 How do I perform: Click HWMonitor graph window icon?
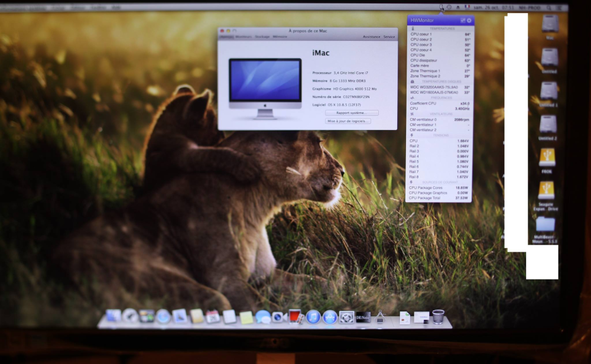(463, 20)
